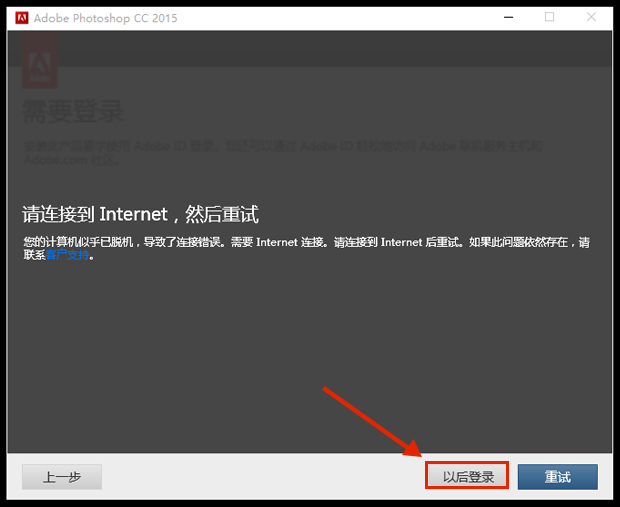Click the heading 请连接到 Internet，然后重试
The height and width of the screenshot is (507, 620).
pyautogui.click(x=140, y=214)
